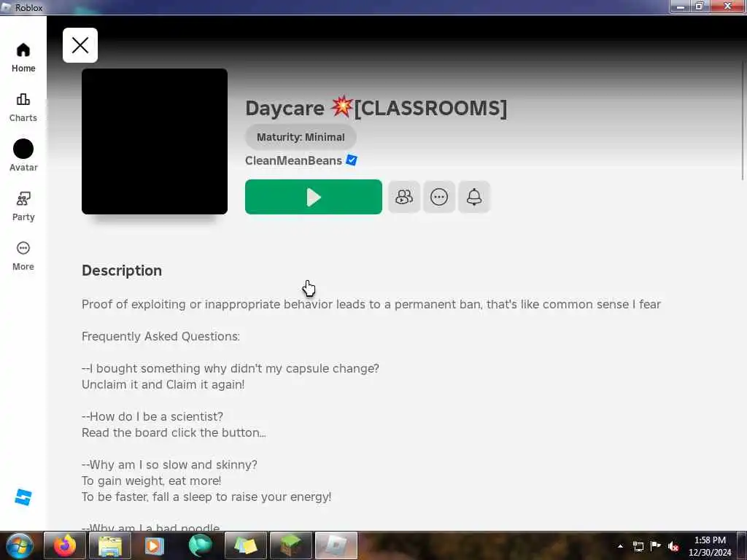The height and width of the screenshot is (560, 747).
Task: Click the network tray icon
Action: (x=638, y=546)
